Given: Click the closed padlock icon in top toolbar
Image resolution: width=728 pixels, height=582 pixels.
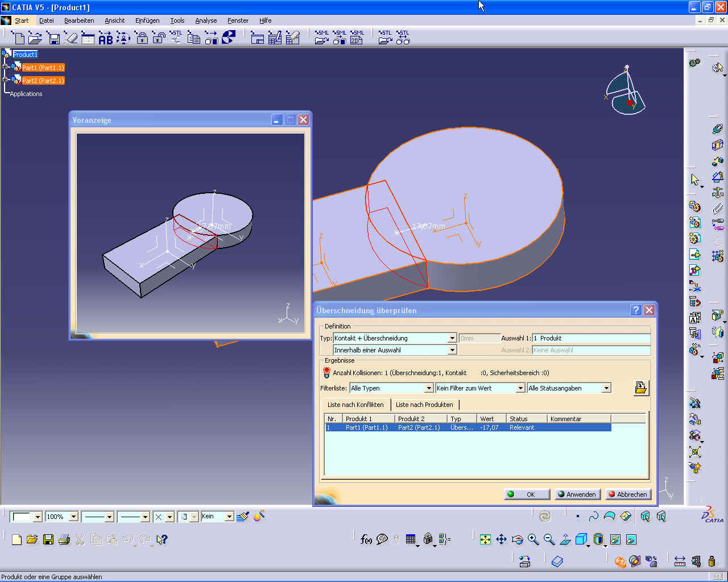Looking at the screenshot, I should 142,38.
